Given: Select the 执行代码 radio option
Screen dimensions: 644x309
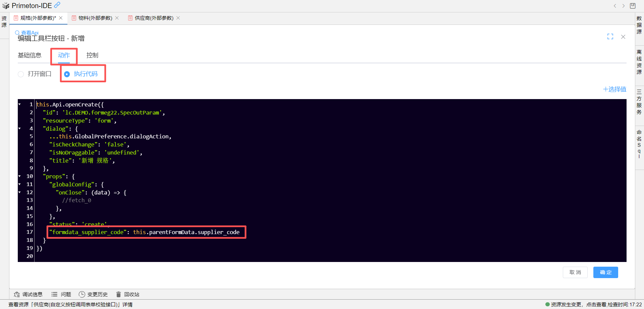Looking at the screenshot, I should click(67, 74).
